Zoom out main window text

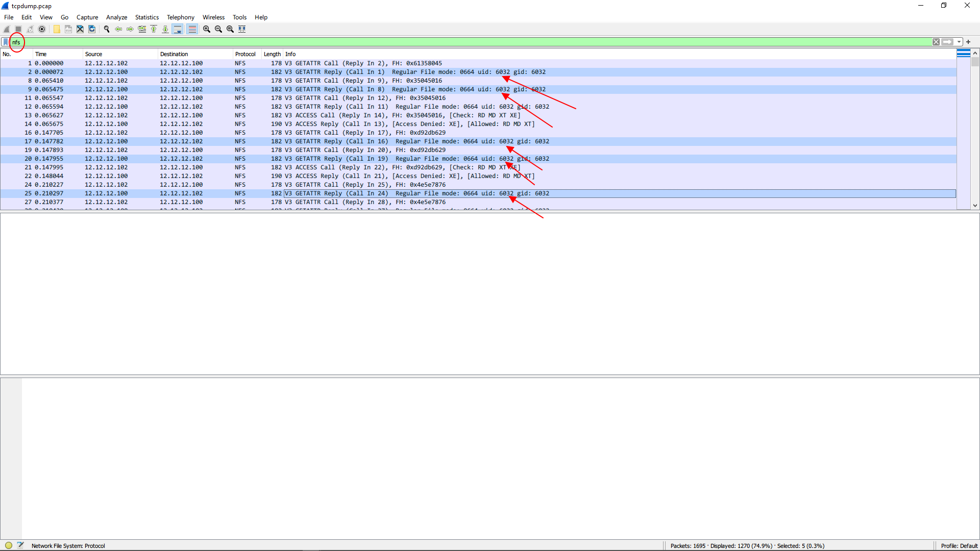218,29
